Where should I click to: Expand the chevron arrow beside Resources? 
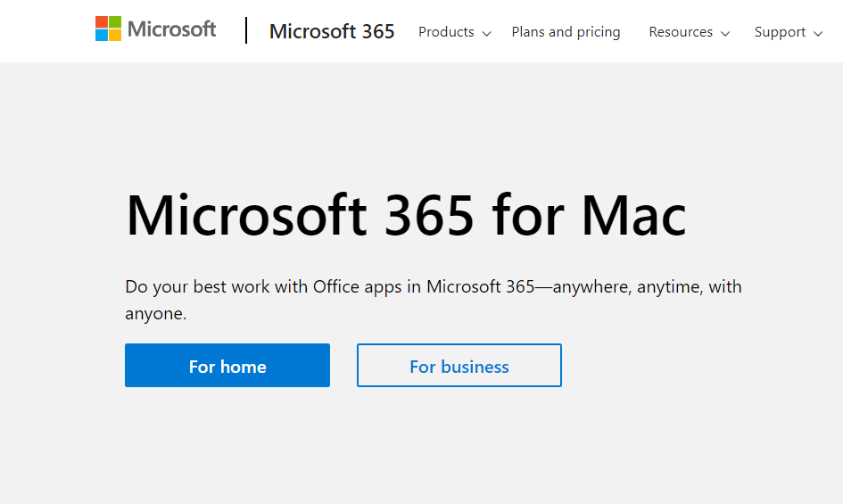724,34
